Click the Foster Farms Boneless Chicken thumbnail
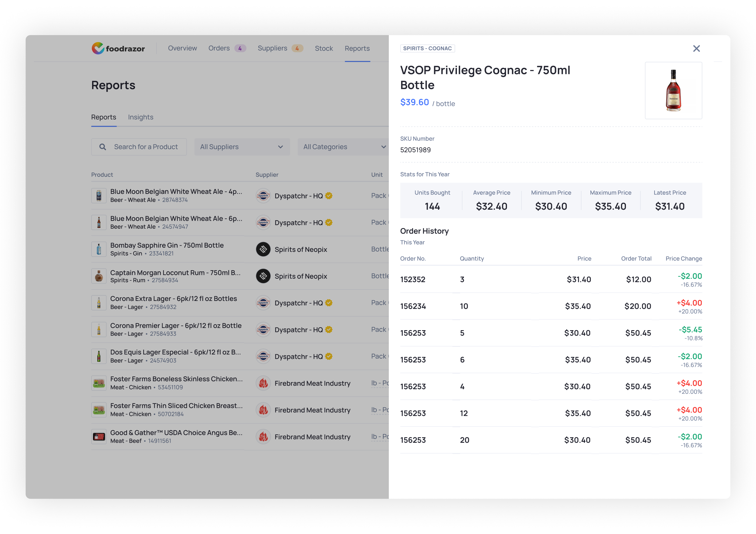Image resolution: width=756 pixels, height=534 pixels. pos(99,383)
